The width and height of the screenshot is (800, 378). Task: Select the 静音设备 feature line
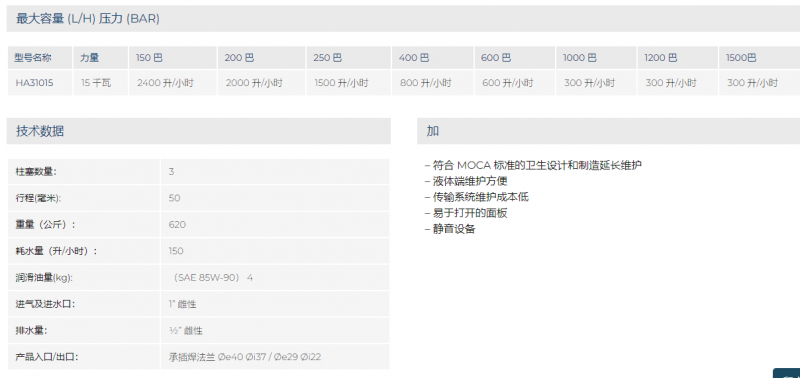tap(449, 229)
